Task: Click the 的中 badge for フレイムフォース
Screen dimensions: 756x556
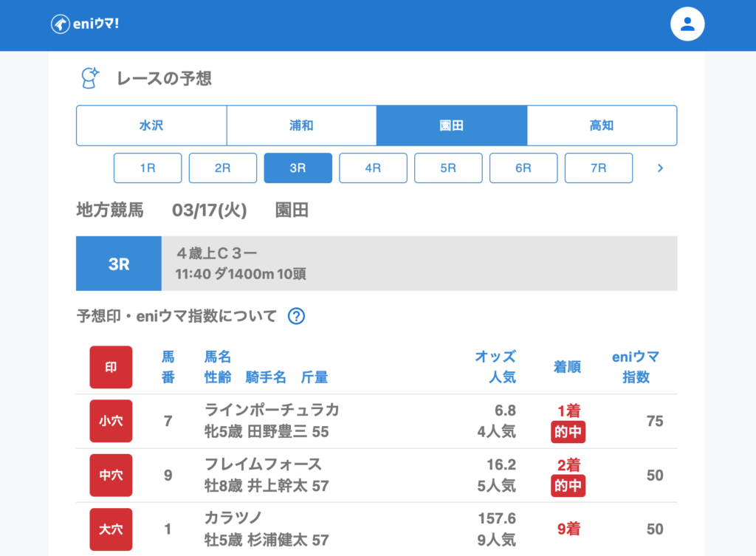Action: pyautogui.click(x=568, y=486)
